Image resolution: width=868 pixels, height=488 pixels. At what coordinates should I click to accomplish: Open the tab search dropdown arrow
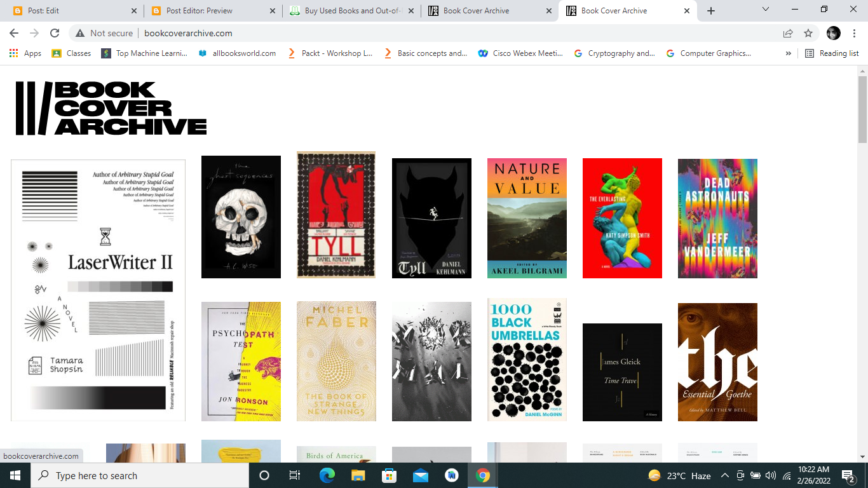pyautogui.click(x=766, y=9)
